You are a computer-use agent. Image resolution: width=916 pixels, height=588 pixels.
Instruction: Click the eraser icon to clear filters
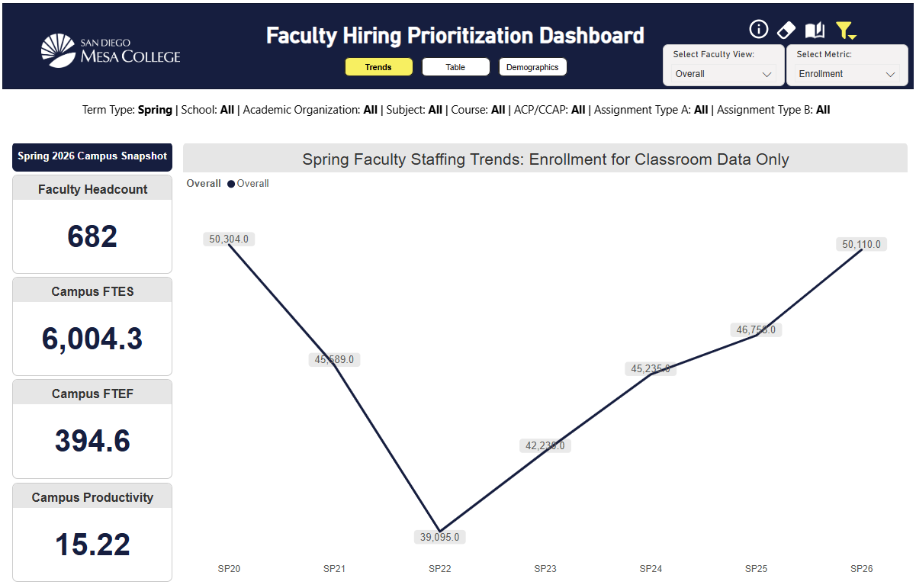tap(786, 29)
